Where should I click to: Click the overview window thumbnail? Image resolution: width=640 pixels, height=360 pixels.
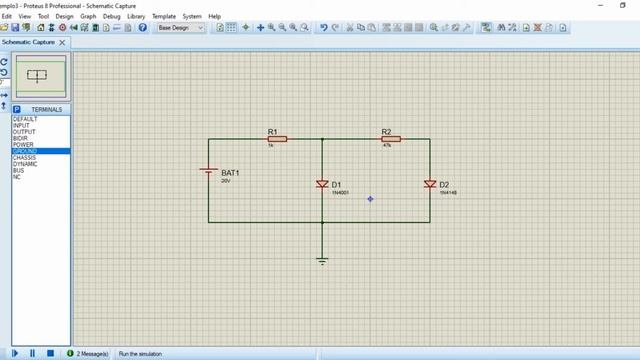[x=41, y=76]
